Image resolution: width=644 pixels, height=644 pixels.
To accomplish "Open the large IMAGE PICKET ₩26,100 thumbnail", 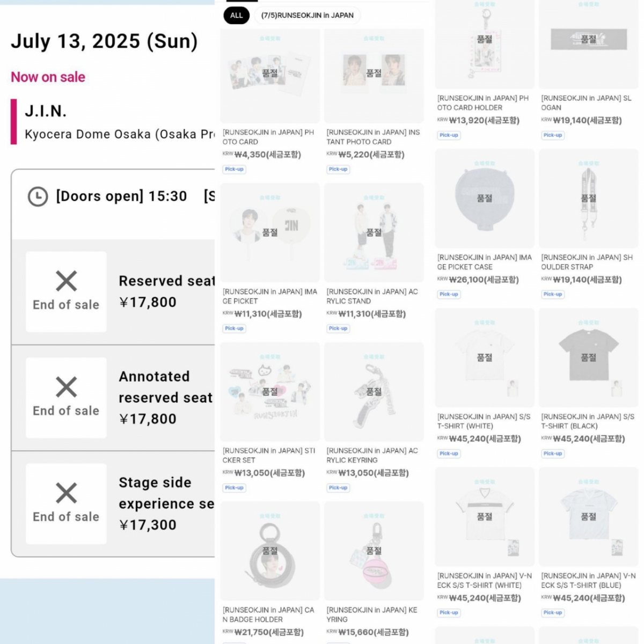I will point(484,199).
